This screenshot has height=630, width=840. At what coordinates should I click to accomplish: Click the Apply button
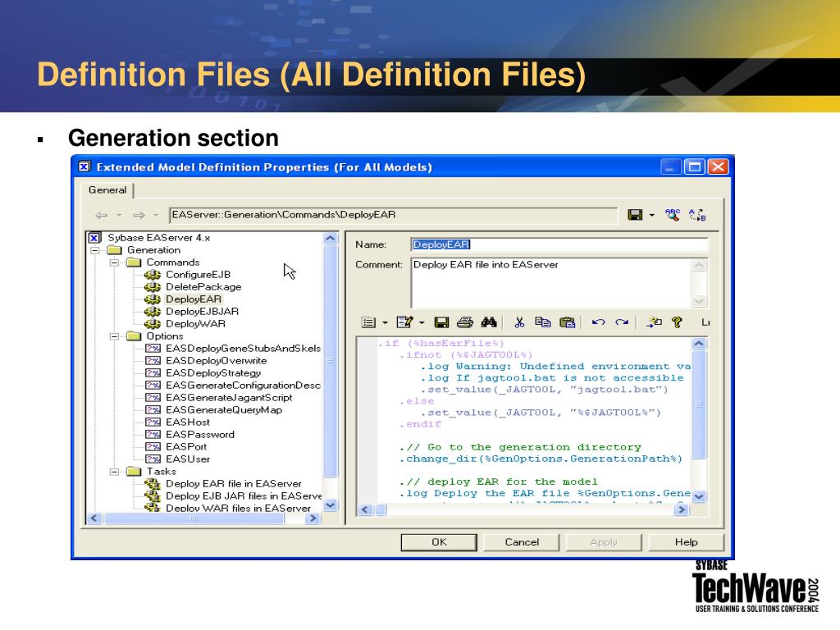click(604, 542)
